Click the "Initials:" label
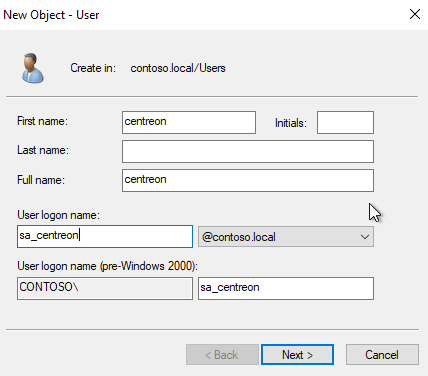The width and height of the screenshot is (428, 376). (291, 123)
